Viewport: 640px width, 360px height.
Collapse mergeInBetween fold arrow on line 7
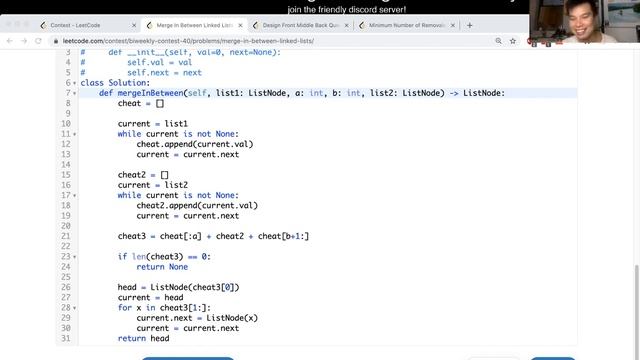click(74, 93)
